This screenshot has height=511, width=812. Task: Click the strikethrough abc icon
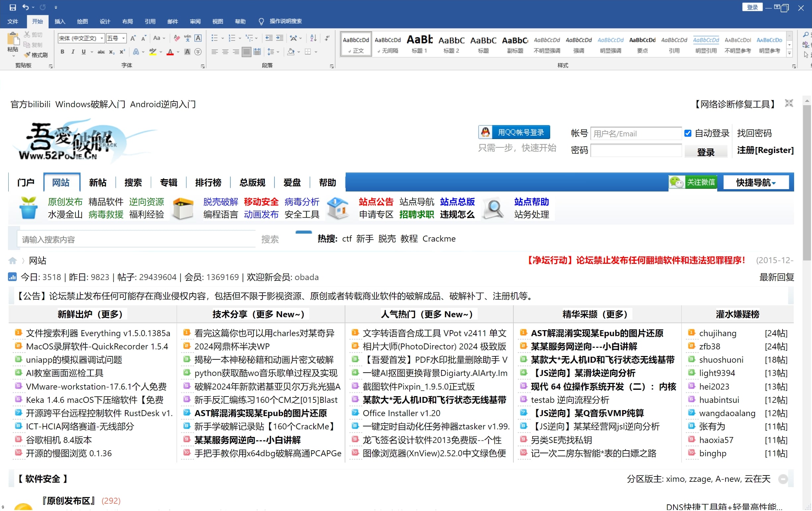[101, 52]
